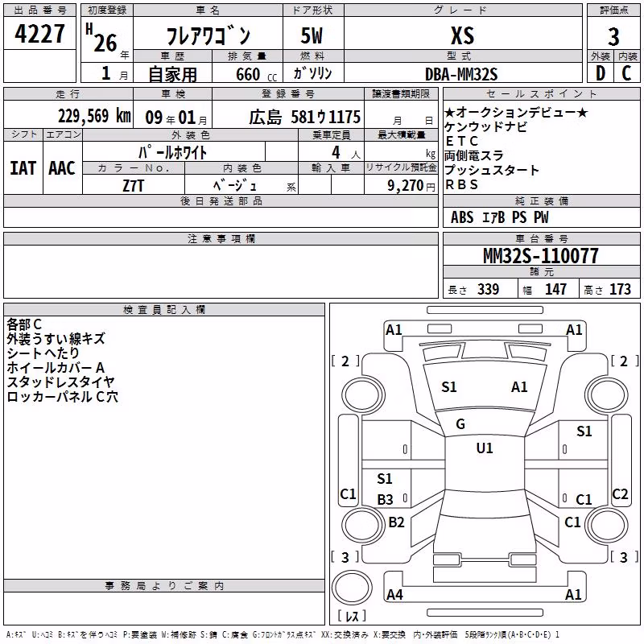Click the width value 147
The width and height of the screenshot is (644, 644).
tap(555, 290)
